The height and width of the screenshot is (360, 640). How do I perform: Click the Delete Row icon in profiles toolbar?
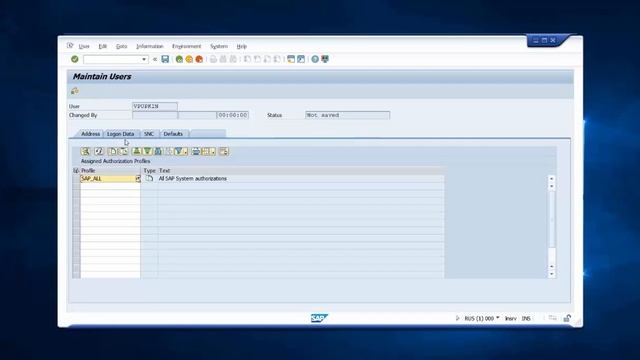click(123, 151)
